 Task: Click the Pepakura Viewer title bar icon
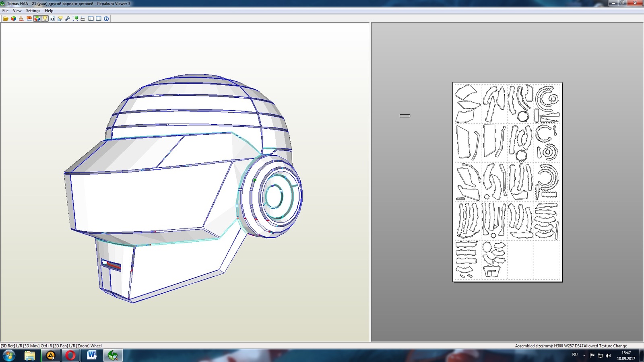(x=3, y=3)
